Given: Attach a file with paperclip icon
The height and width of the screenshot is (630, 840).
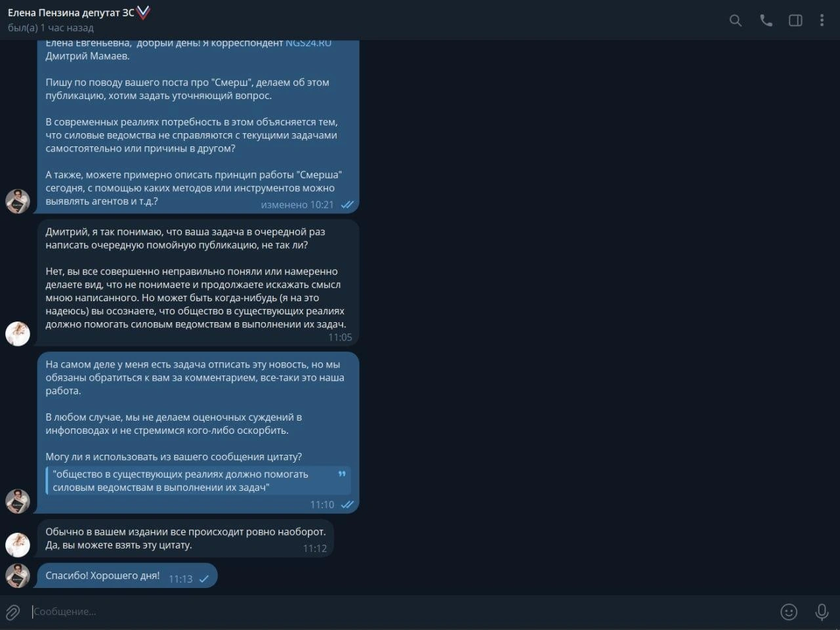Looking at the screenshot, I should pyautogui.click(x=13, y=612).
